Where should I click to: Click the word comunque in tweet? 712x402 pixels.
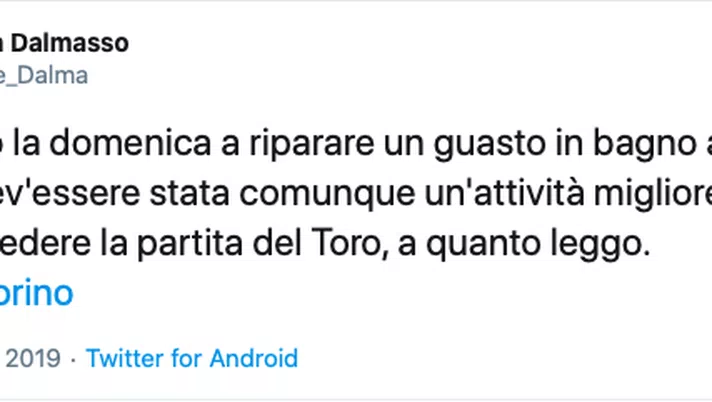click(x=327, y=195)
